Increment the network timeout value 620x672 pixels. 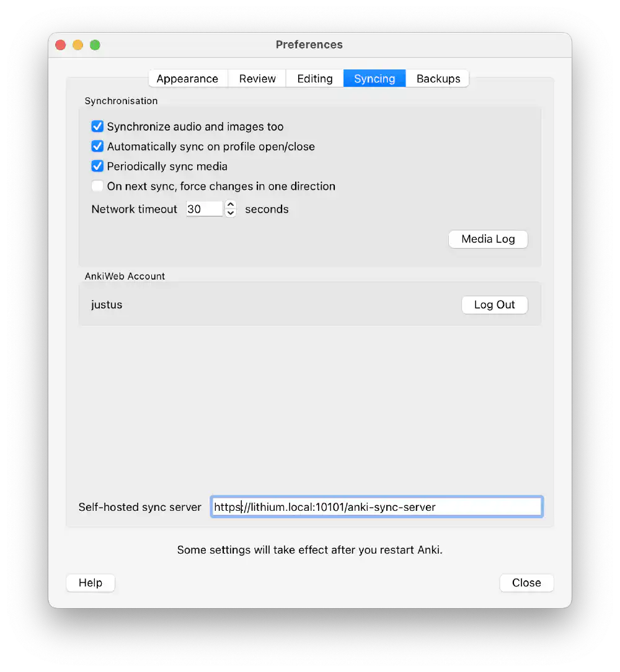click(230, 205)
